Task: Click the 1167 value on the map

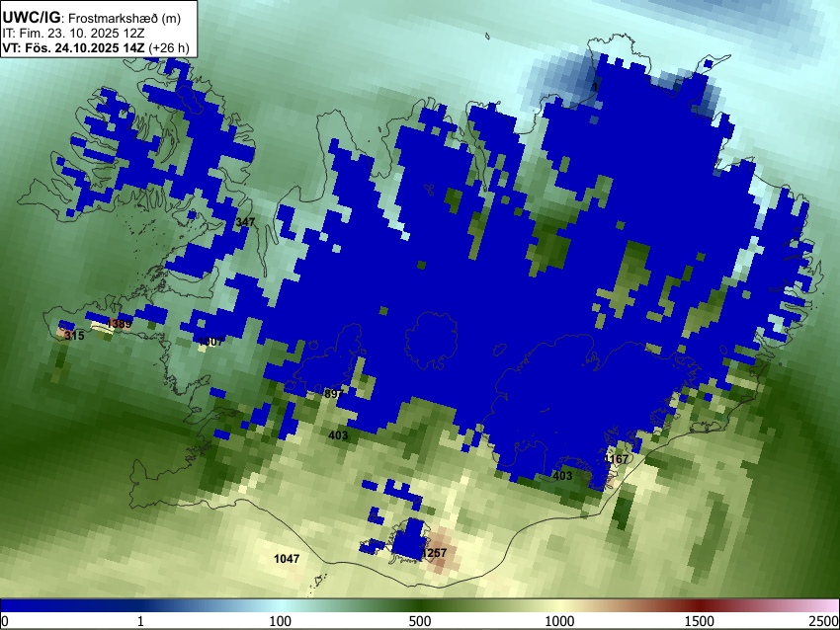Action: coord(616,459)
